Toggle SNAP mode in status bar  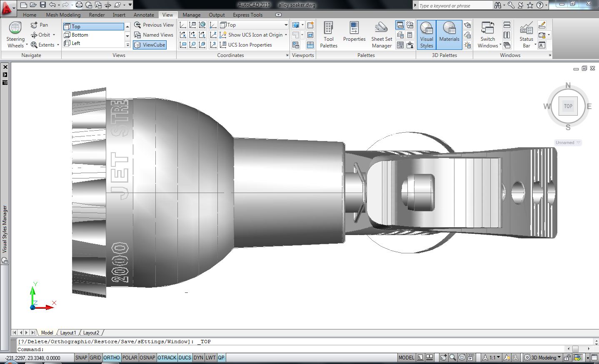click(x=81, y=358)
